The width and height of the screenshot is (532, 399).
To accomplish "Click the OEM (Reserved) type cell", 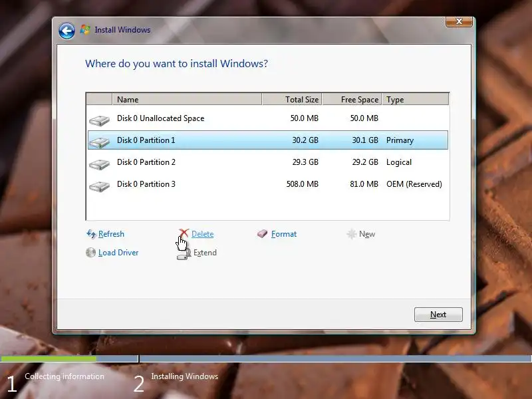I will point(414,184).
